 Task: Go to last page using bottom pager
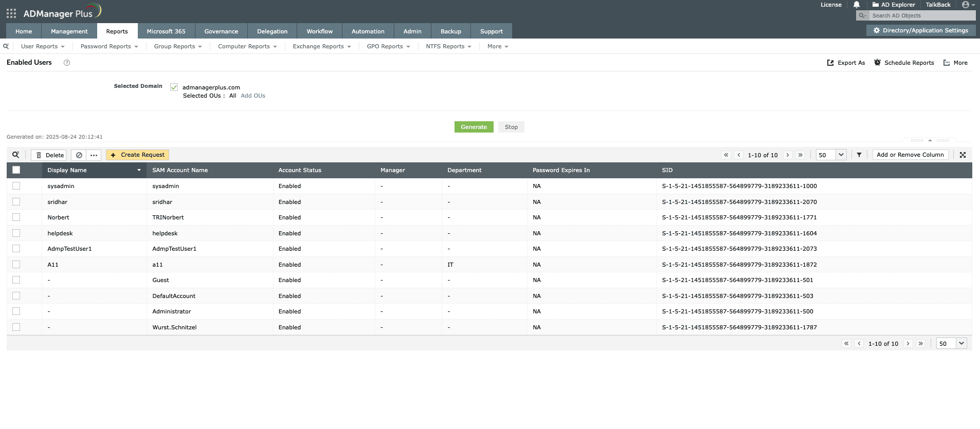coord(920,344)
